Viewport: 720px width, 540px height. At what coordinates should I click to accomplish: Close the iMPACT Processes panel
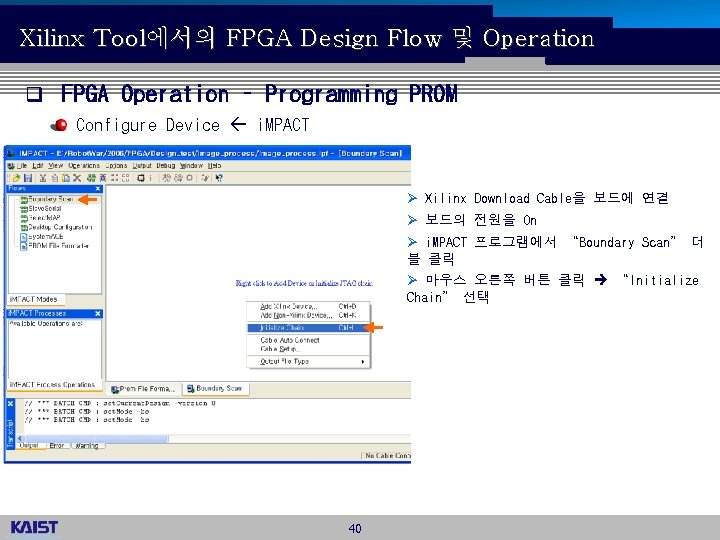point(98,313)
